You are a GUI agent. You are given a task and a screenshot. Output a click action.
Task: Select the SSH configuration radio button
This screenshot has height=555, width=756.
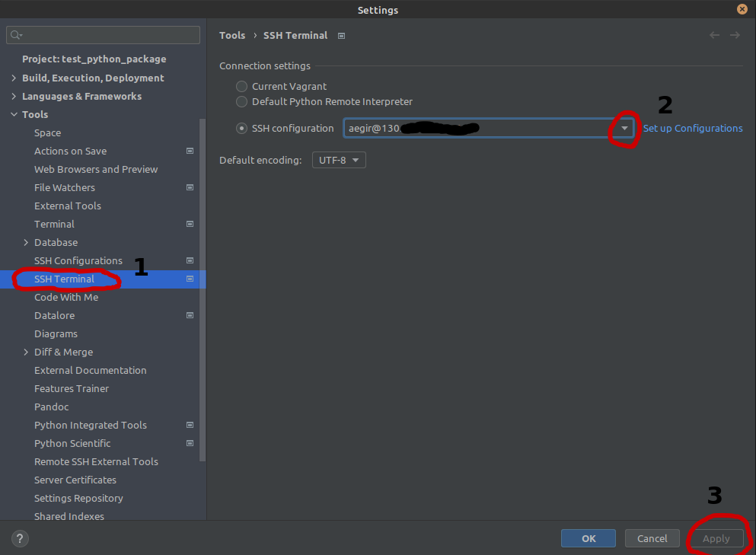point(241,128)
